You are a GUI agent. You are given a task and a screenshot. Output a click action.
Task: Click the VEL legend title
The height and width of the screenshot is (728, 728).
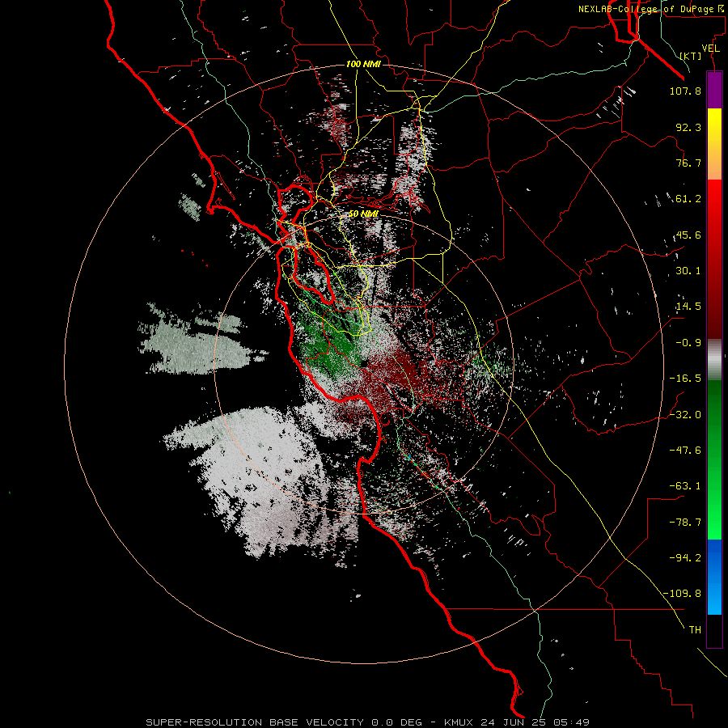(x=711, y=49)
